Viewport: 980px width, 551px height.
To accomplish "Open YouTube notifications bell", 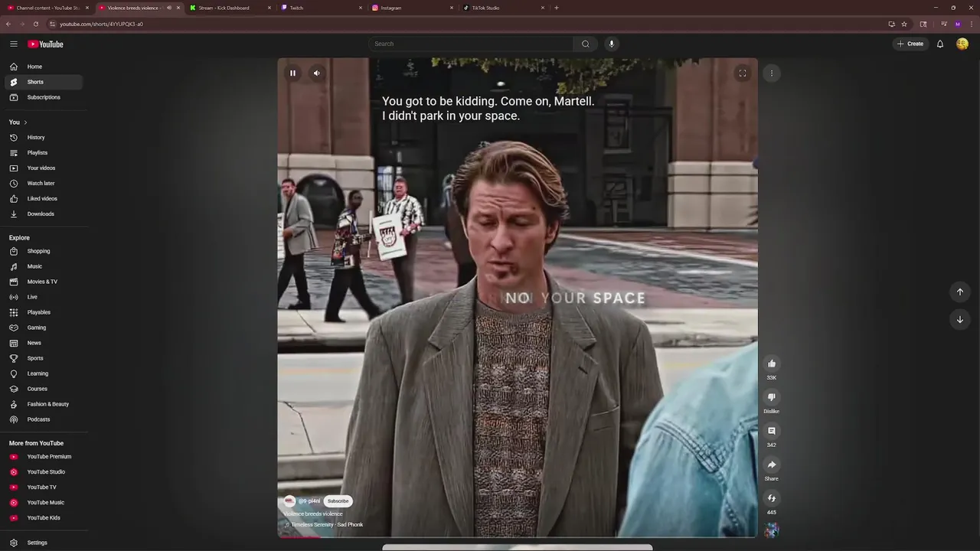I will coord(940,44).
